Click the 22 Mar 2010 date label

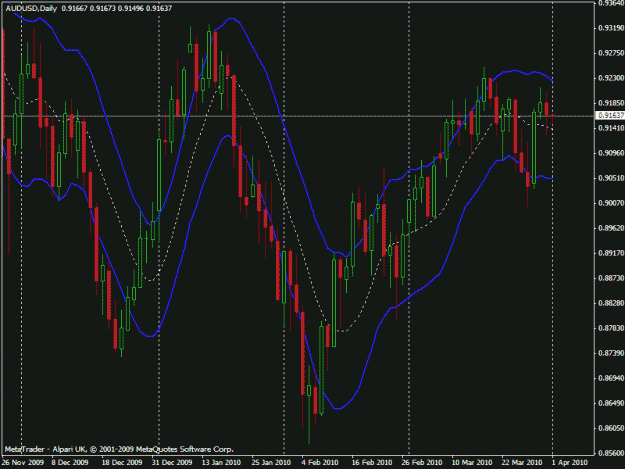click(522, 463)
